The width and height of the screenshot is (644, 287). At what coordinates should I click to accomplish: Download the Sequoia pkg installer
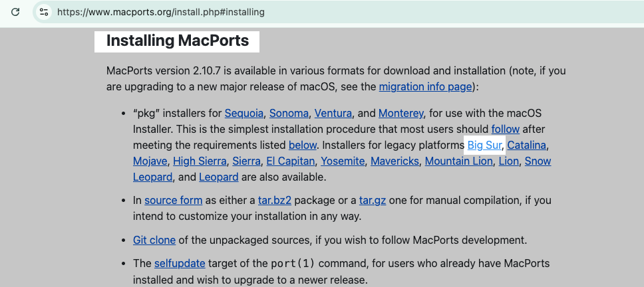click(244, 113)
